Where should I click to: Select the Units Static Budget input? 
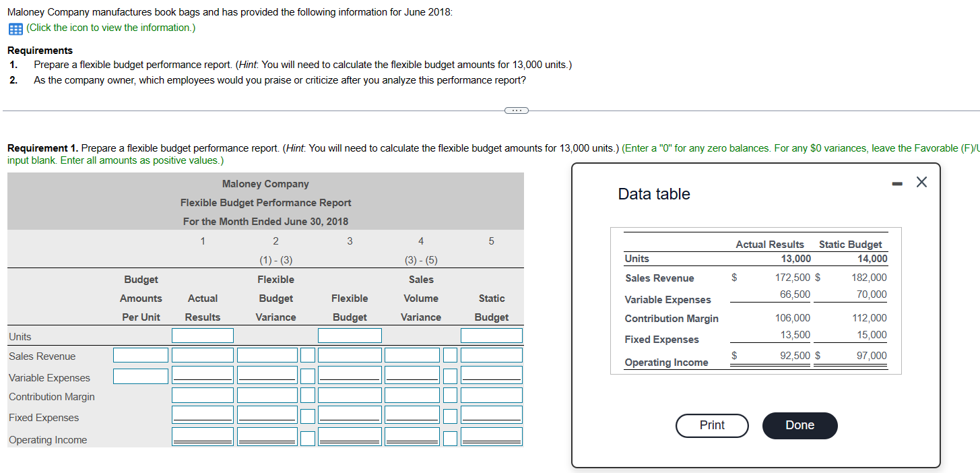point(492,336)
